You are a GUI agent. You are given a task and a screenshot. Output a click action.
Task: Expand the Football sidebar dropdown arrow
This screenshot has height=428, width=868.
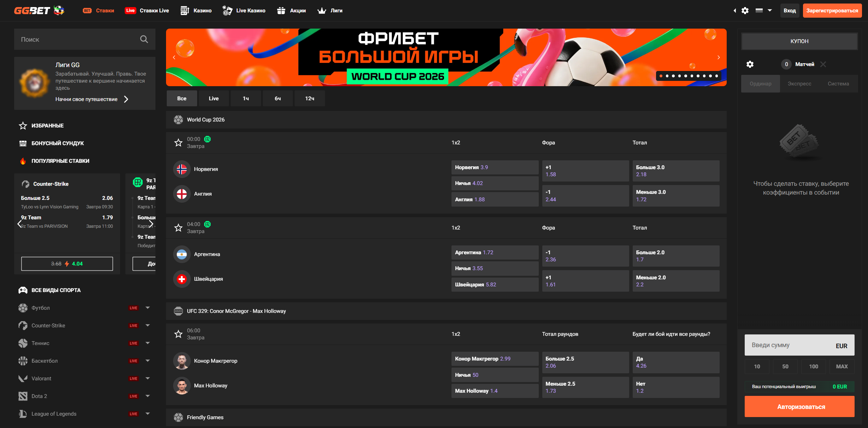pos(148,308)
